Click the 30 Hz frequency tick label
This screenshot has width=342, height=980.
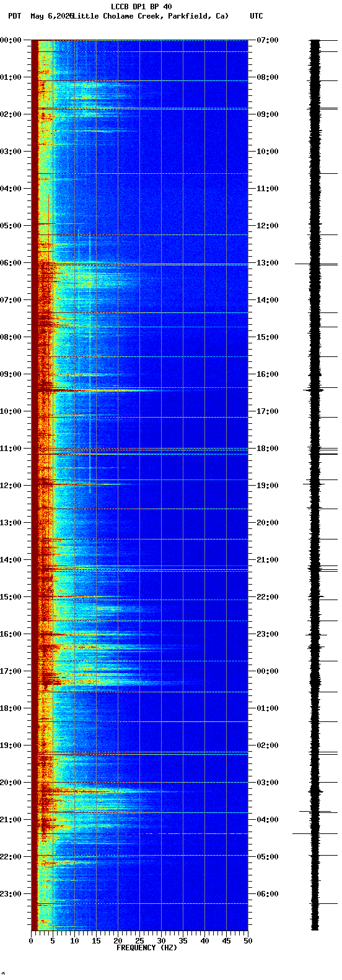(161, 941)
